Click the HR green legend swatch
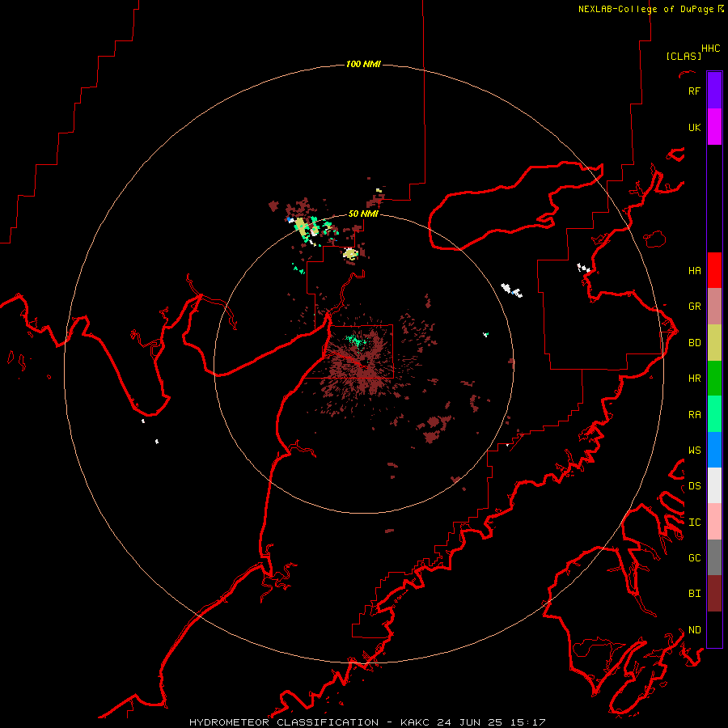This screenshot has width=728, height=728. click(714, 379)
